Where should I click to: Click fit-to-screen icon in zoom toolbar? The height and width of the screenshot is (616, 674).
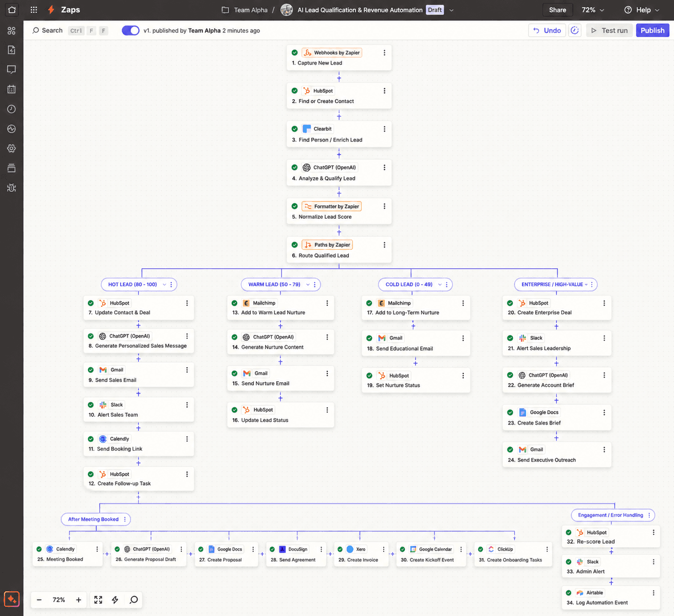(x=98, y=600)
